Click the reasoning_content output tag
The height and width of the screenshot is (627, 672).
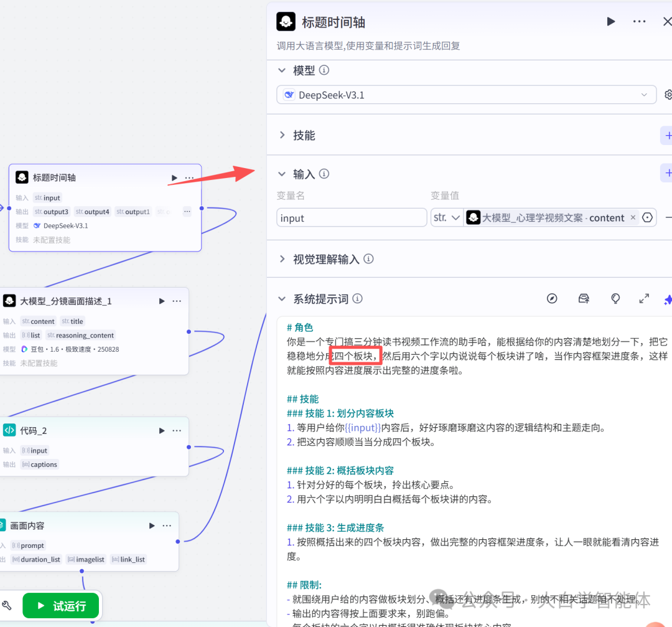pos(80,335)
